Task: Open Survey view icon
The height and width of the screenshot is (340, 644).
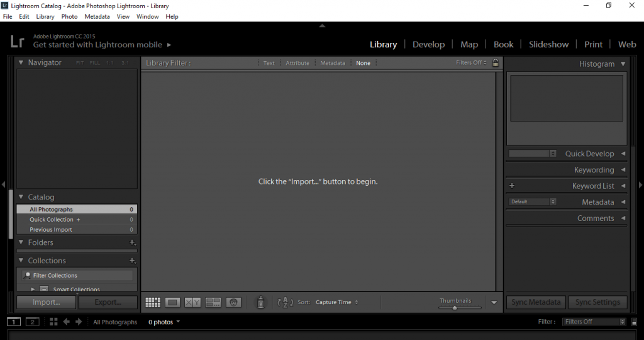Action: click(213, 303)
